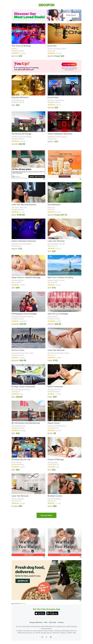Click Shop Top Styles in the Chacos ad
Image resolution: width=93 pixels, height=644 pixels.
coord(37,176)
